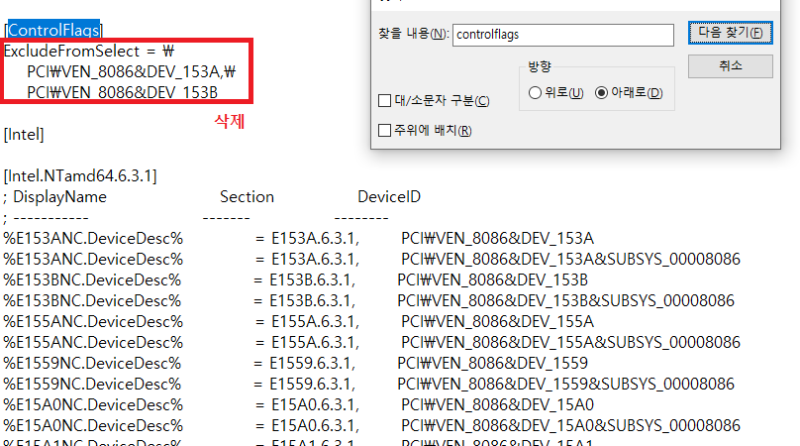Click PCI\VEN_8086&DEV_155A&SUBSYS_00008086 device ID text

tap(570, 342)
